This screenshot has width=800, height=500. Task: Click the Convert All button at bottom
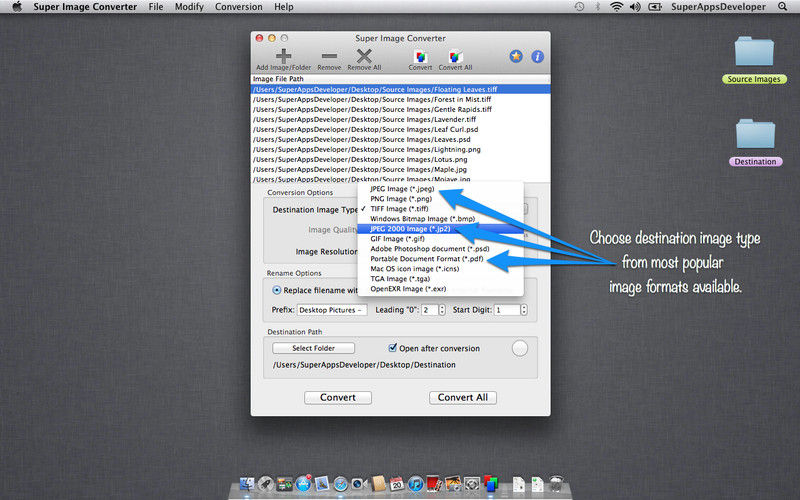(463, 397)
